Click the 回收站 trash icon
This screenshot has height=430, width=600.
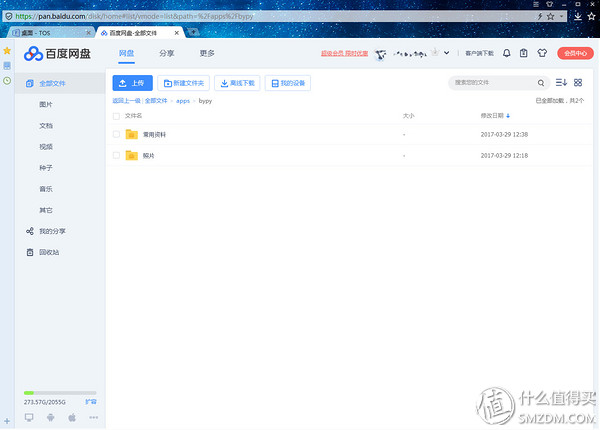[x=30, y=252]
